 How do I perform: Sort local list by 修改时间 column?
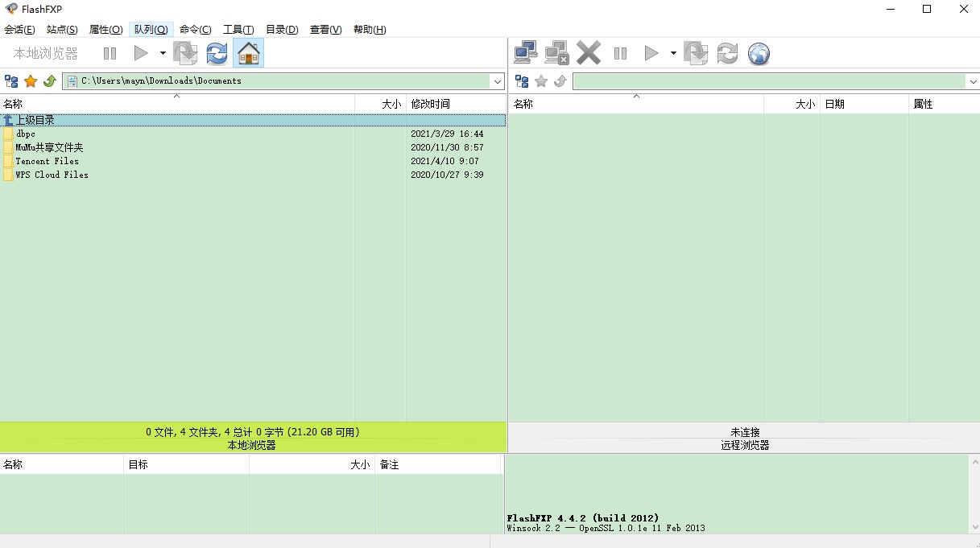tap(457, 104)
